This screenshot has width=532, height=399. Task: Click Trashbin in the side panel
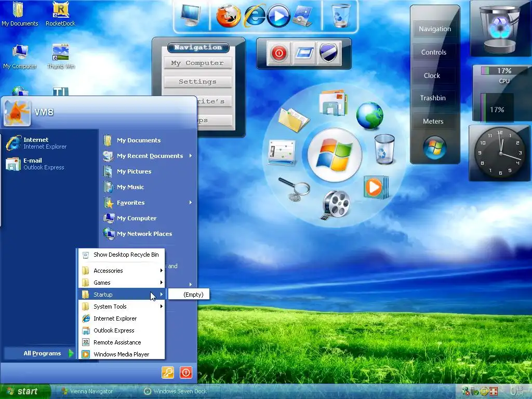point(433,98)
